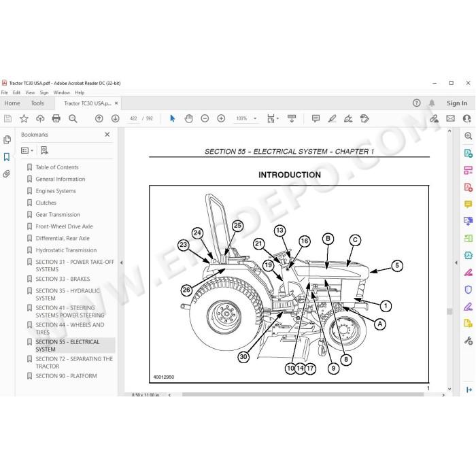Open SECTION 72 - SEPARATING THE TRACTOR bookmark
The image size is (476, 476).
click(x=74, y=362)
